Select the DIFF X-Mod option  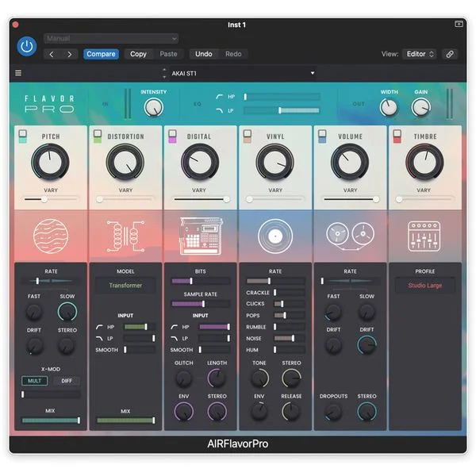(x=67, y=381)
